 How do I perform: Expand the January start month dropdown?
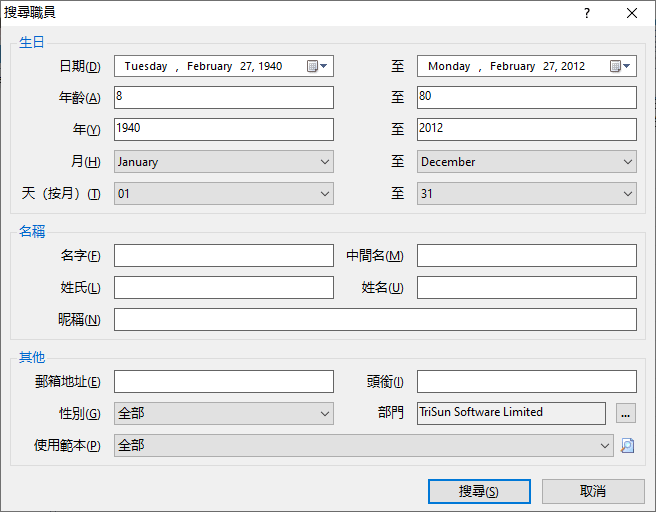coord(224,162)
